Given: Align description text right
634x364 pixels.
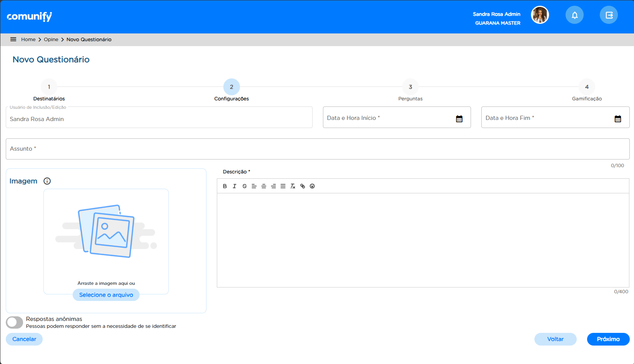Looking at the screenshot, I should [273, 186].
